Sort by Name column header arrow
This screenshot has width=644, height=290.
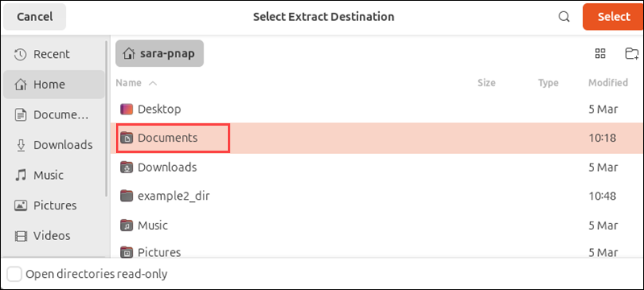[153, 84]
